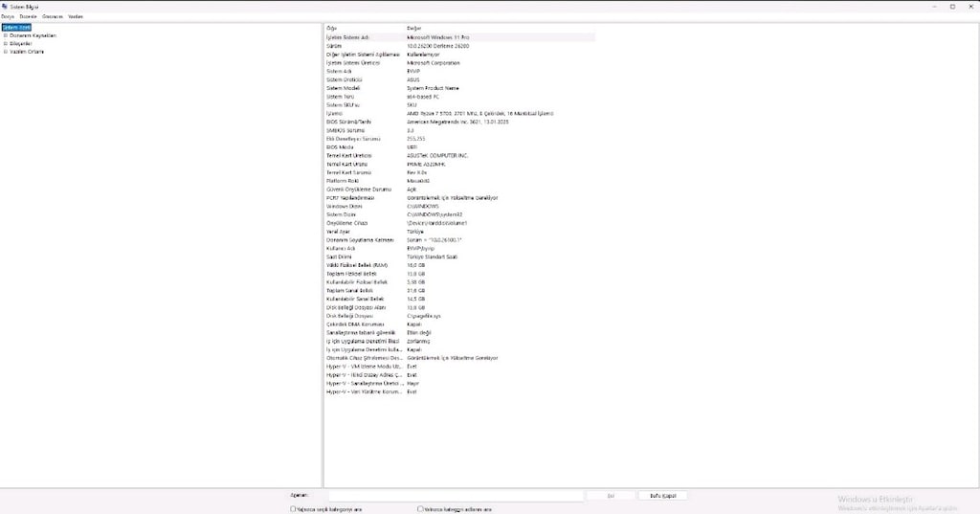Select the BIOS Modu row label
This screenshot has height=514, width=980.
[x=340, y=147]
